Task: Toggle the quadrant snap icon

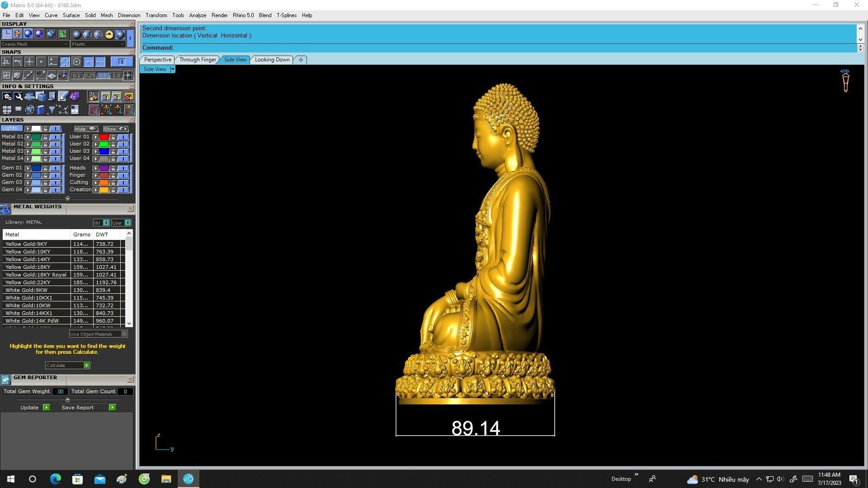Action: click(65, 62)
